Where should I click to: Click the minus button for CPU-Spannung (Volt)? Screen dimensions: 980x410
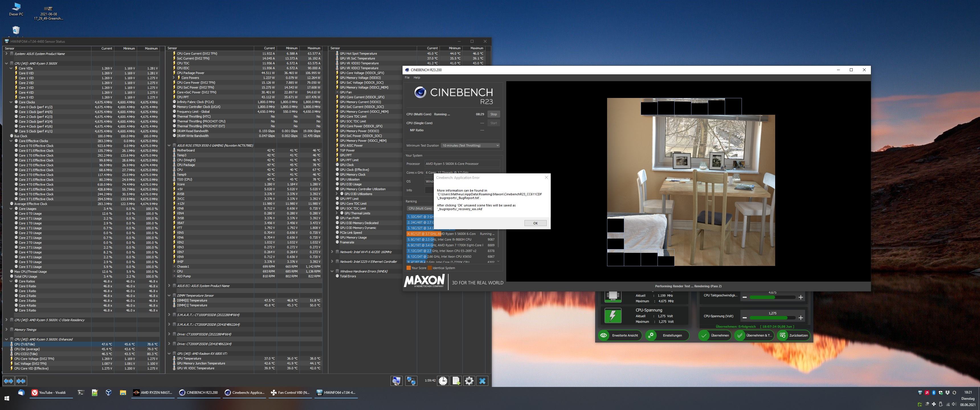click(744, 317)
